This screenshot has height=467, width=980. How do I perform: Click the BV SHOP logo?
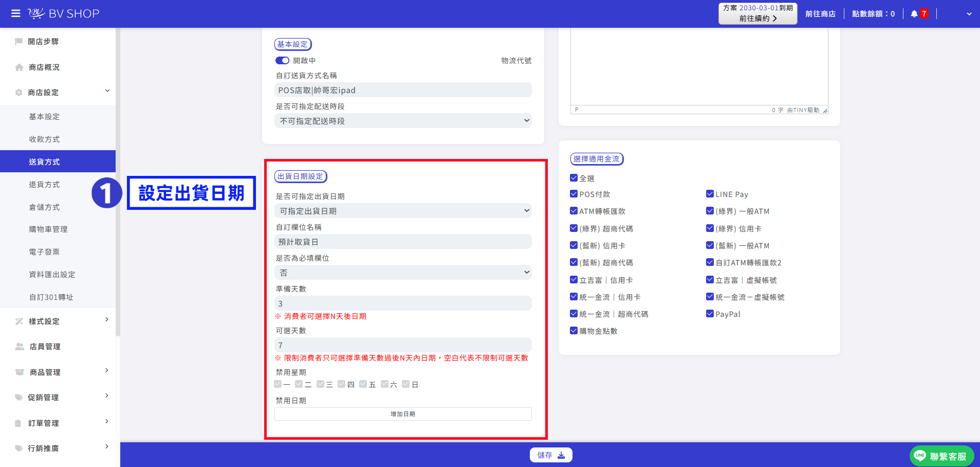[63, 13]
